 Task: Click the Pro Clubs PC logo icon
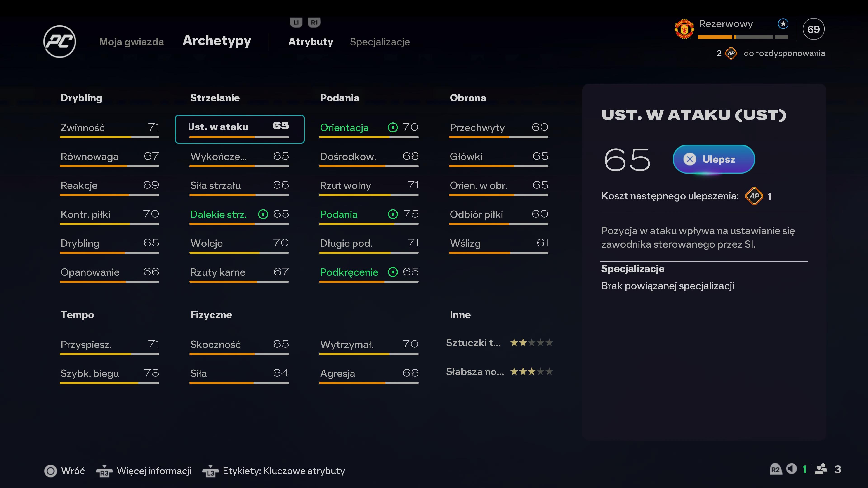[x=60, y=41]
